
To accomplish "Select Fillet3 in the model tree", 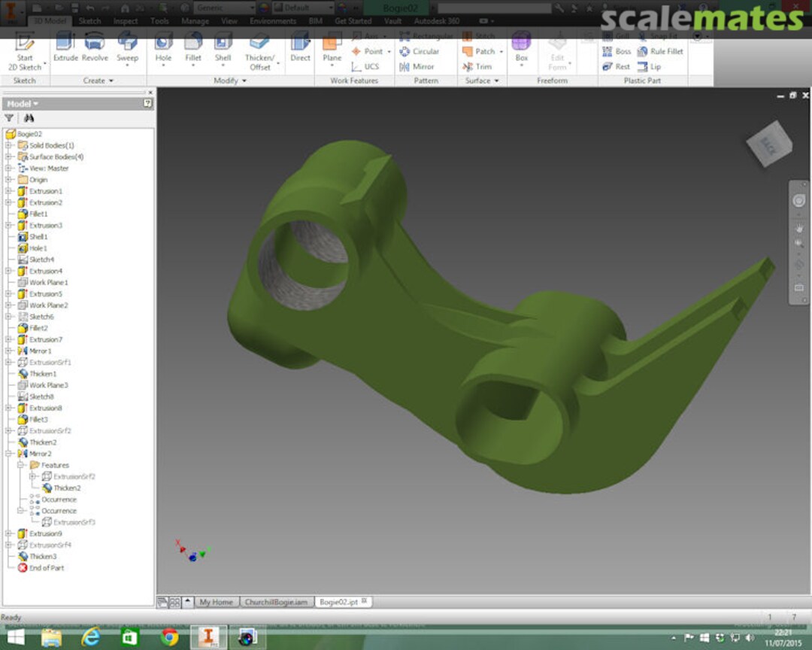I will coord(38,419).
